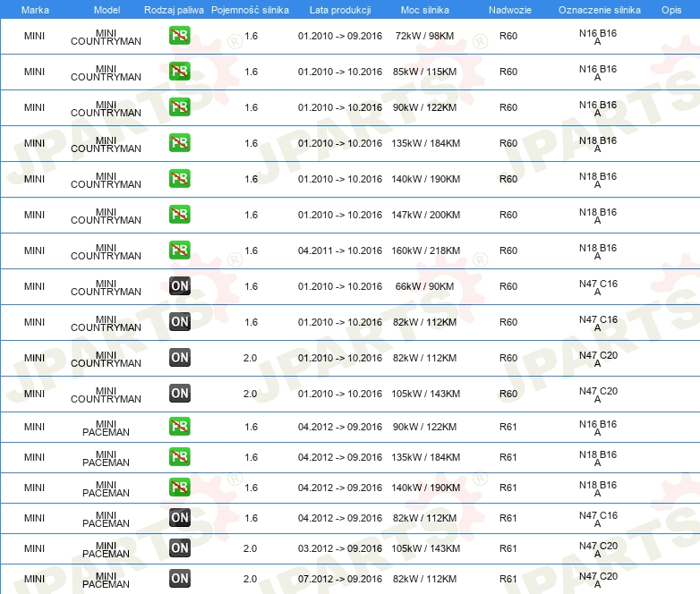This screenshot has height=594, width=700.
Task: Click the Model column header
Action: [x=107, y=10]
